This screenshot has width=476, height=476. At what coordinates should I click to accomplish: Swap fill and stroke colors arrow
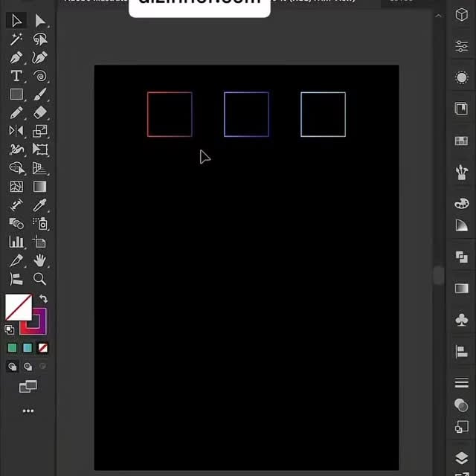pos(43,299)
